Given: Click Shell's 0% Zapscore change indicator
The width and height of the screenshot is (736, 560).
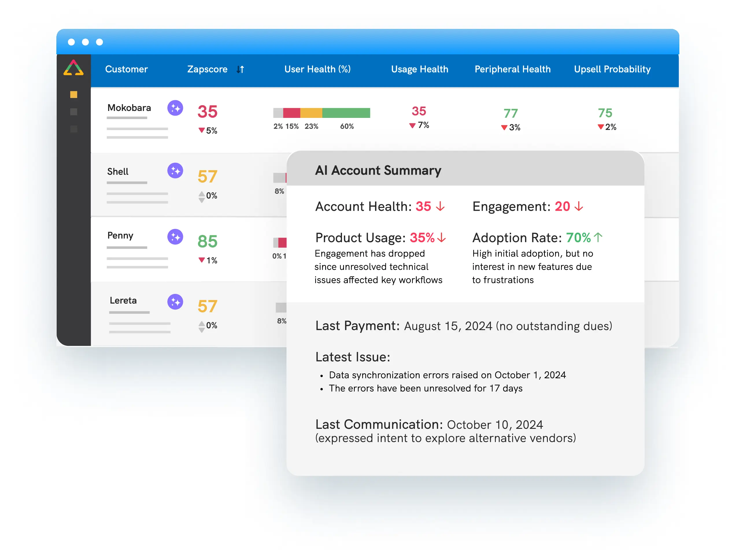Looking at the screenshot, I should (208, 196).
